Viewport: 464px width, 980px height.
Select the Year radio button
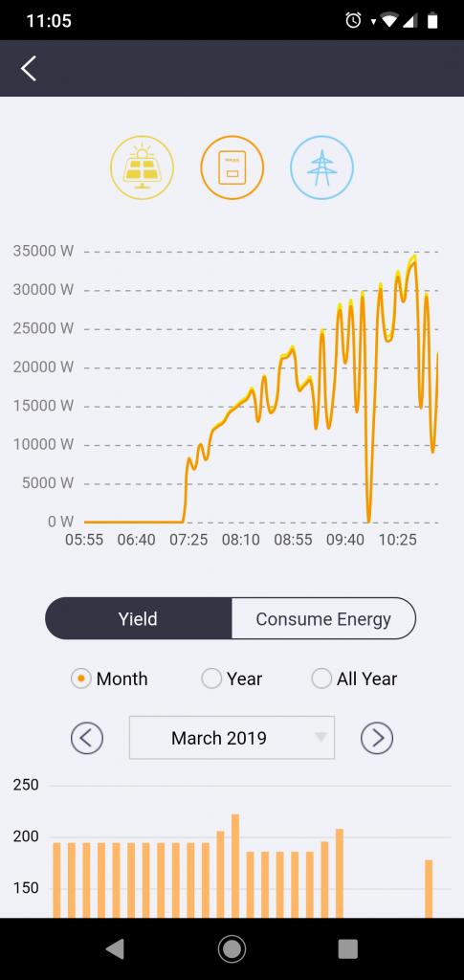(211, 679)
